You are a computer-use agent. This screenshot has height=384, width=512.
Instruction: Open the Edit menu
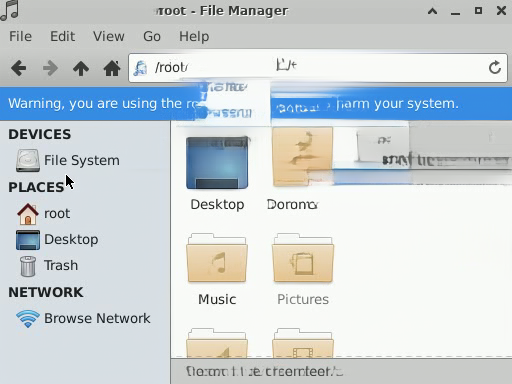[x=62, y=36]
